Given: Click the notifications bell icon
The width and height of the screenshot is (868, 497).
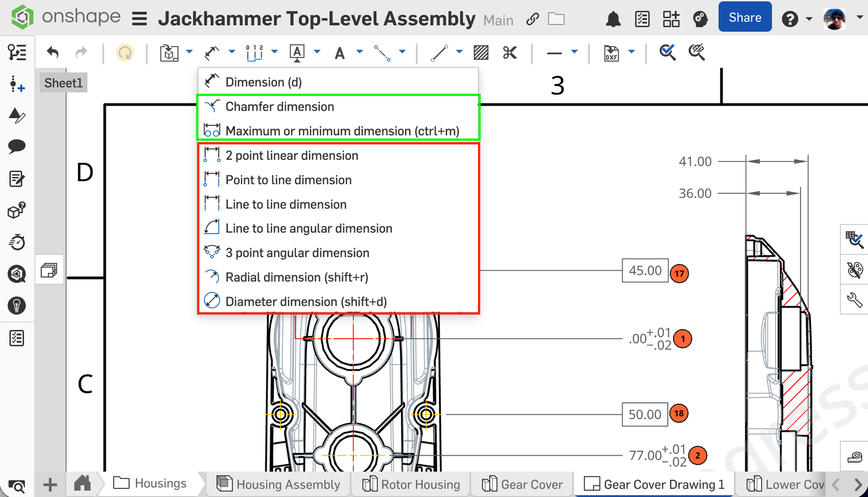Looking at the screenshot, I should [613, 20].
